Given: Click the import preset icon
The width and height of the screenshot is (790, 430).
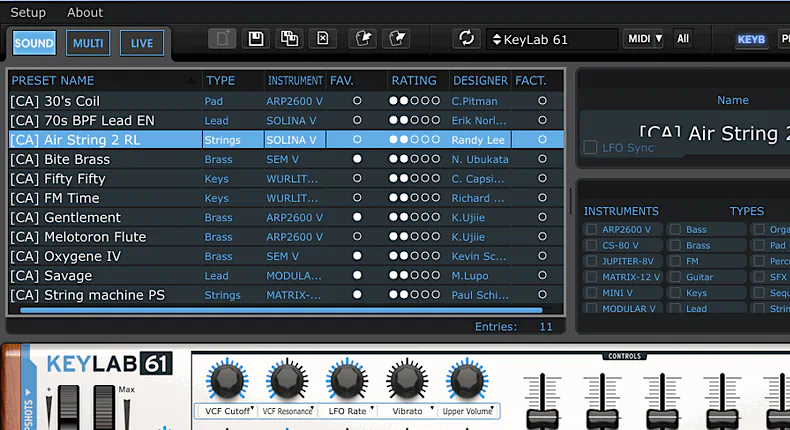Looking at the screenshot, I should [x=363, y=39].
